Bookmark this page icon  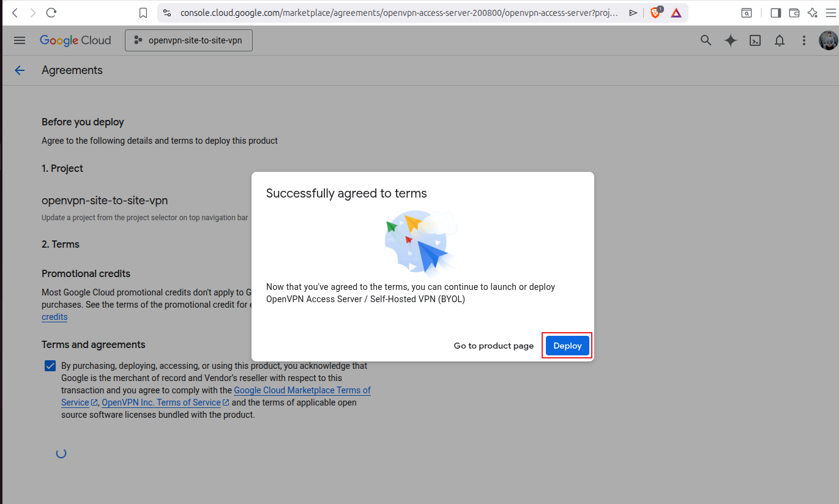click(x=143, y=13)
